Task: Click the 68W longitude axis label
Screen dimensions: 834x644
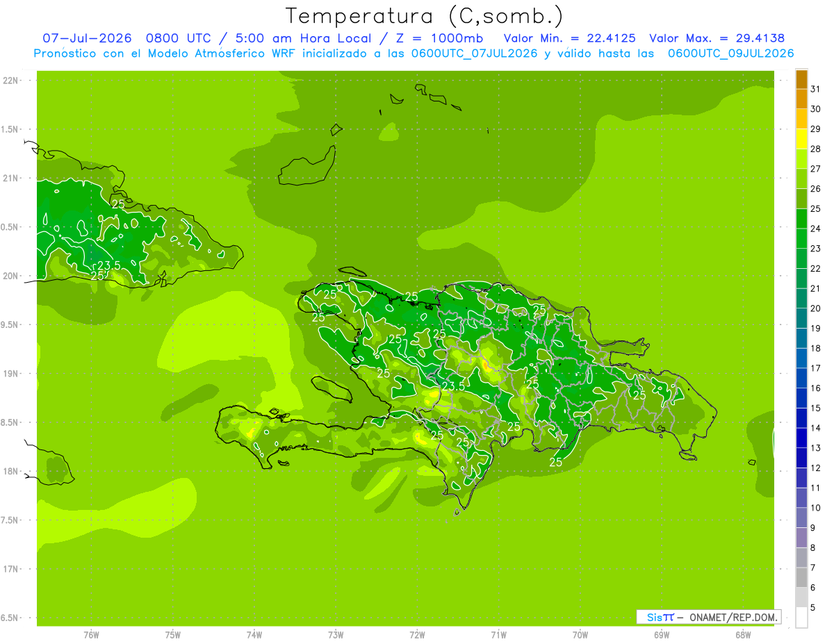Action: 743,634
